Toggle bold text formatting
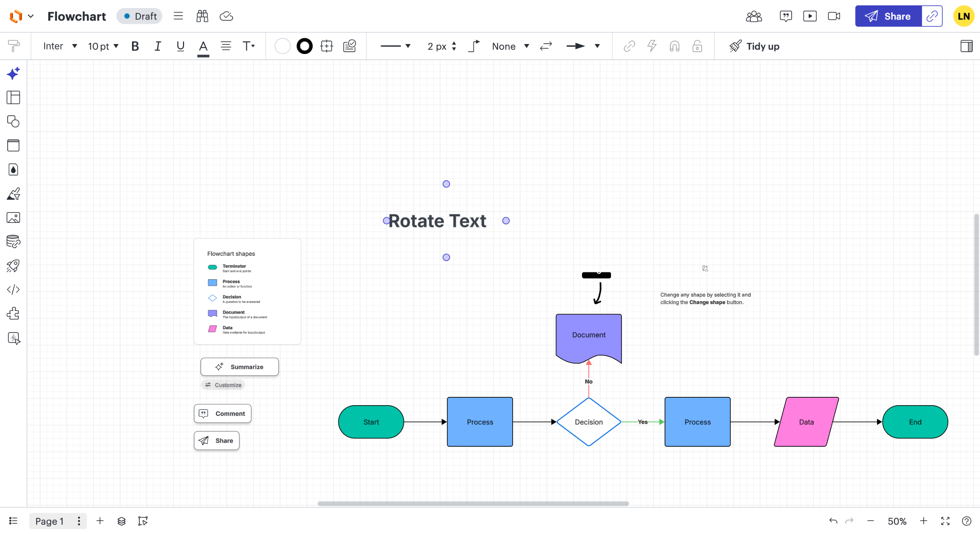The width and height of the screenshot is (980, 534). click(135, 46)
